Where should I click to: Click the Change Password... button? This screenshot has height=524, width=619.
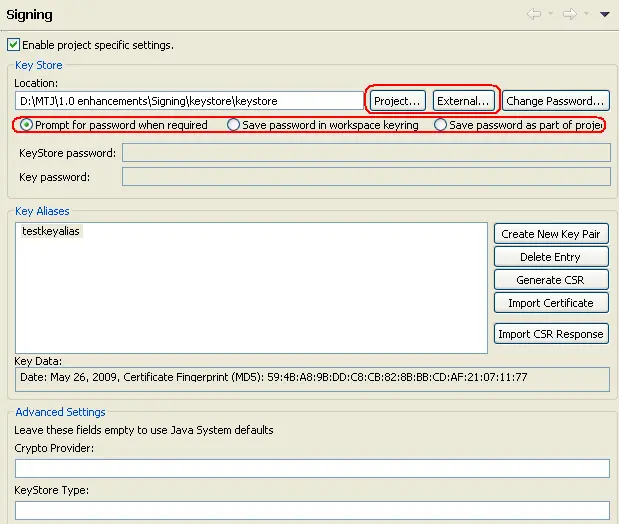coord(555,101)
